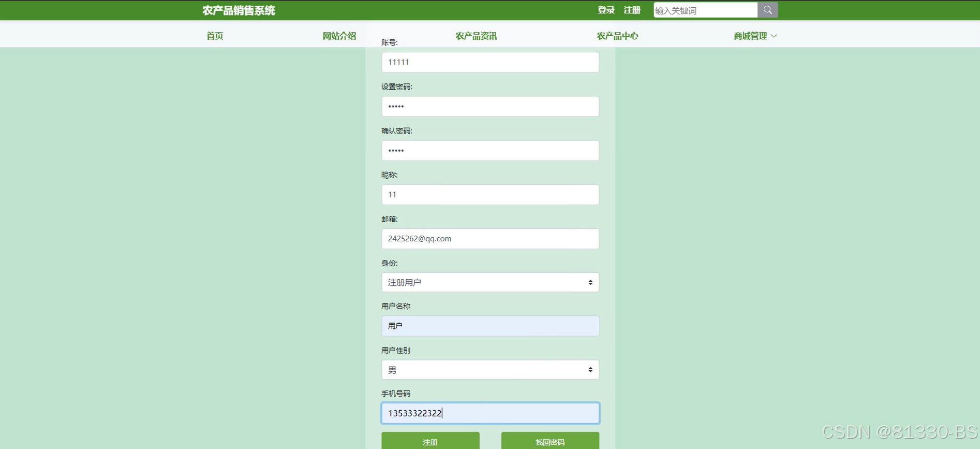Click the 农产品销售系统 site title
Screen dimensions: 980x449
click(239, 10)
